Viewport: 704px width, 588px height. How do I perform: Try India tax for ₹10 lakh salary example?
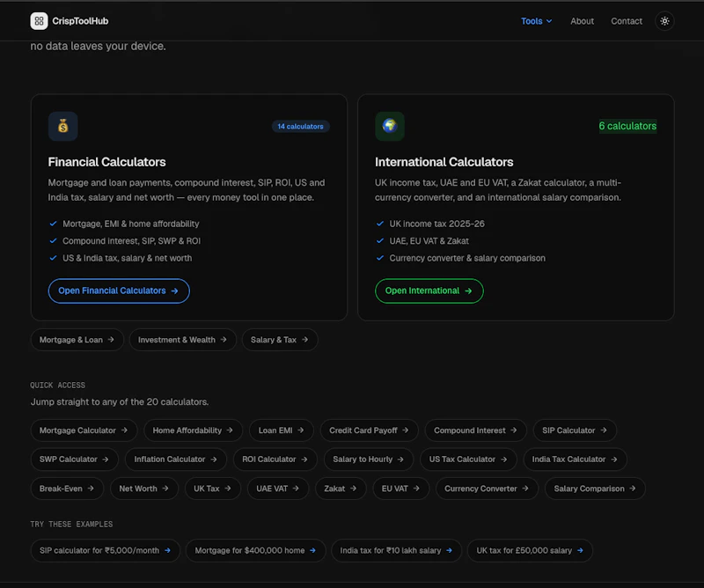point(397,550)
